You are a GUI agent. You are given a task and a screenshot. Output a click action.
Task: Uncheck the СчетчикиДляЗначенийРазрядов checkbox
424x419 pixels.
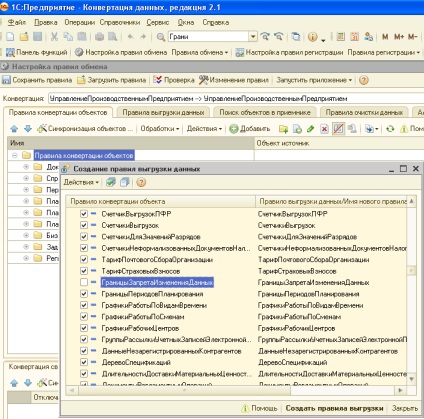click(x=84, y=237)
